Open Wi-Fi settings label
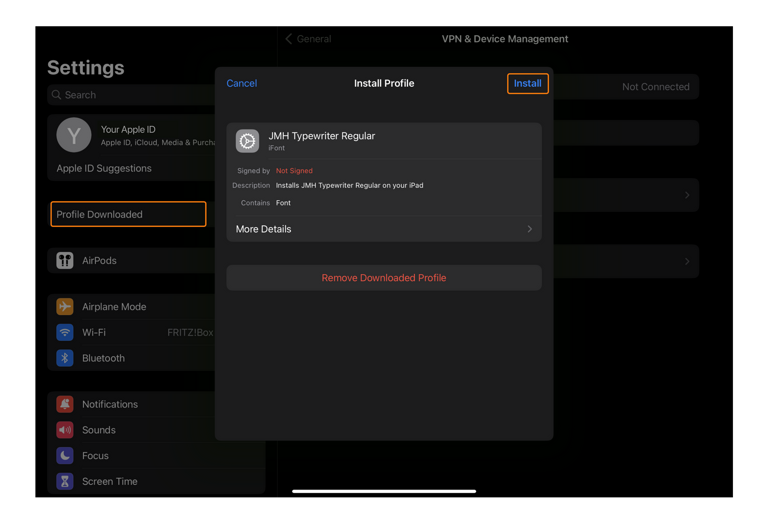Screen dimensions: 768x523 pyautogui.click(x=94, y=332)
